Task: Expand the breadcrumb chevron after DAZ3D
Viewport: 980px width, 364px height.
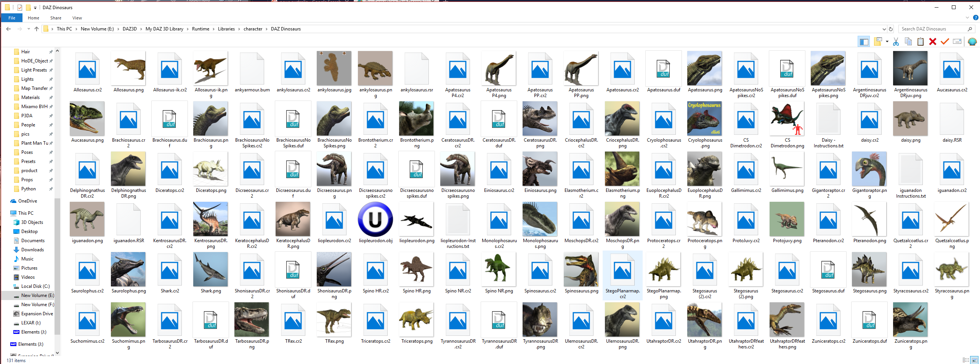Action: point(141,29)
